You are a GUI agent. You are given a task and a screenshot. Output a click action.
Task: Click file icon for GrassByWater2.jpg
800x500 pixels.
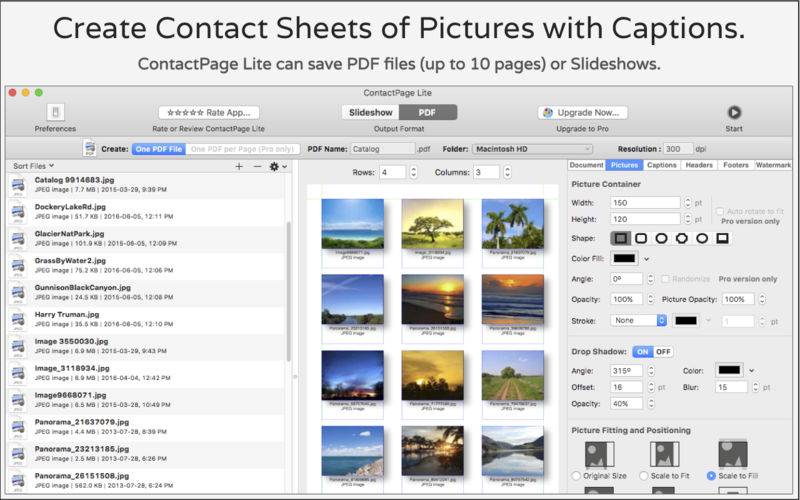[18, 266]
